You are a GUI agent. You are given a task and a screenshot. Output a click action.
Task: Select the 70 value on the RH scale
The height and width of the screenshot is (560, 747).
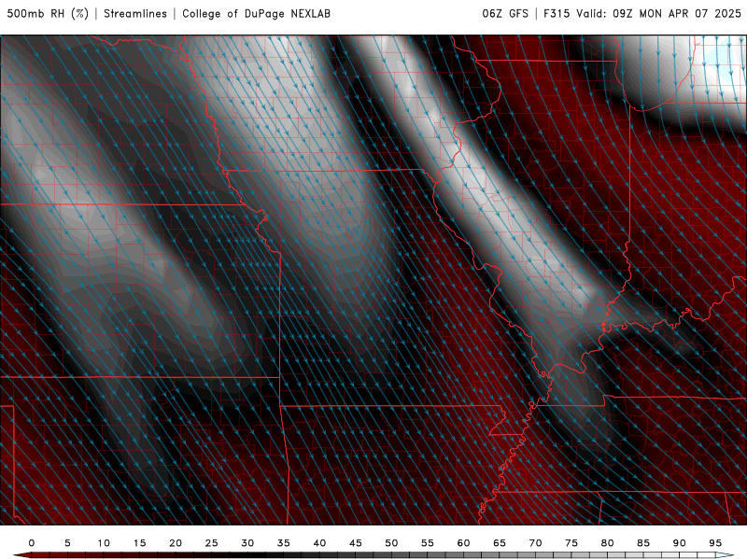[535, 543]
